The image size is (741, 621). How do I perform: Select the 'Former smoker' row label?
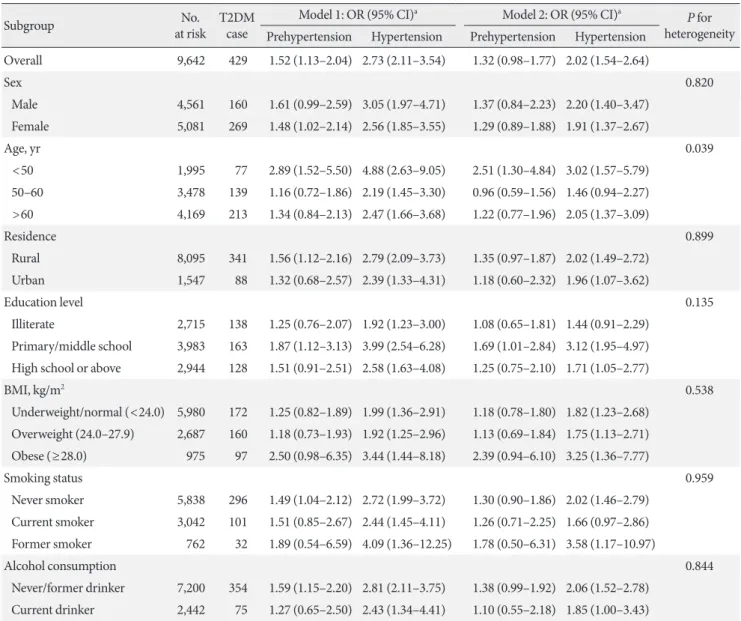point(52,544)
